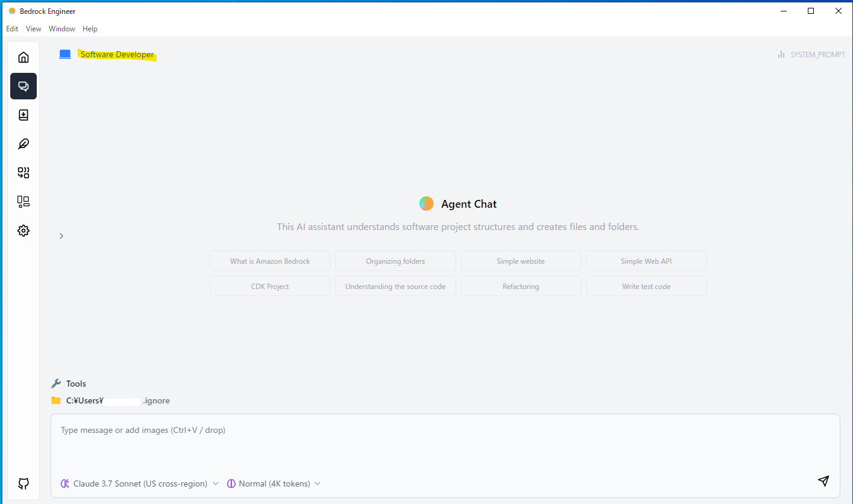This screenshot has height=504, width=853.
Task: Choose the Refactoring suggestion
Action: click(x=521, y=286)
